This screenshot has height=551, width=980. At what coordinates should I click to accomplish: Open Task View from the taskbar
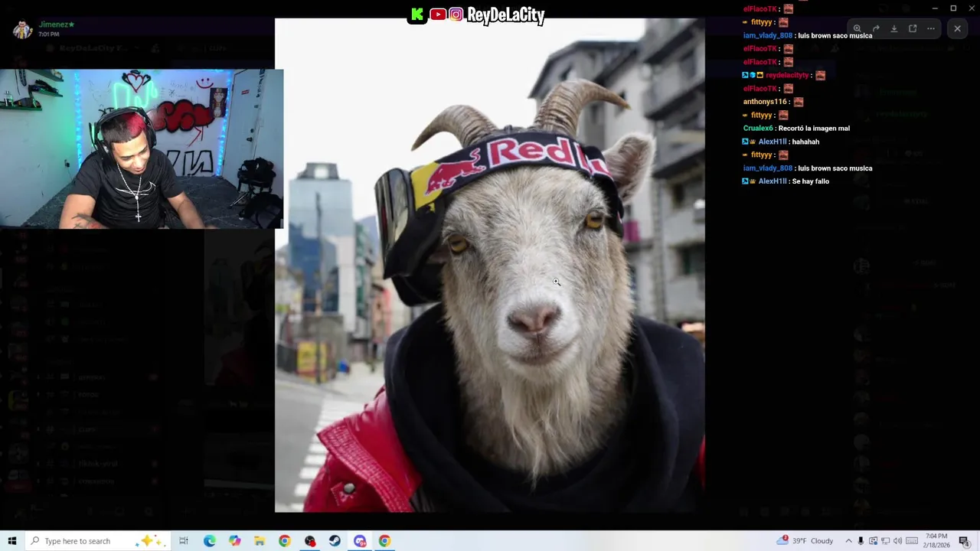[184, 541]
